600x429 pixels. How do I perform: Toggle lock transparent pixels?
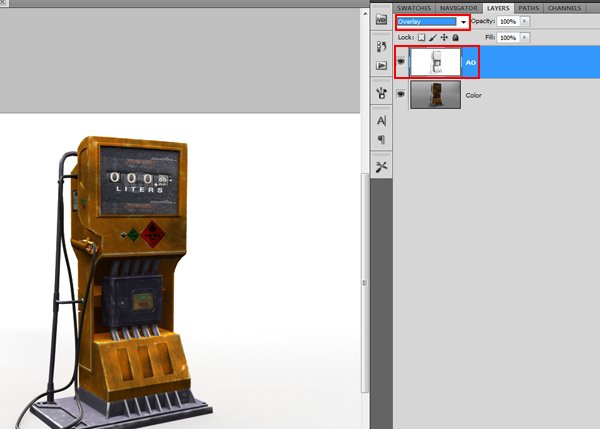pyautogui.click(x=421, y=38)
